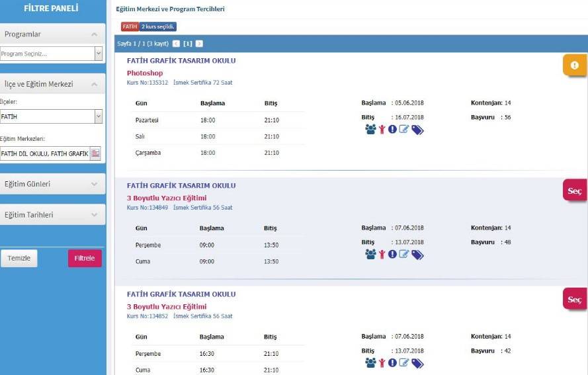This screenshot has height=375, width=588.
Task: Click the 'Pazartesi' schedule row
Action: point(218,120)
